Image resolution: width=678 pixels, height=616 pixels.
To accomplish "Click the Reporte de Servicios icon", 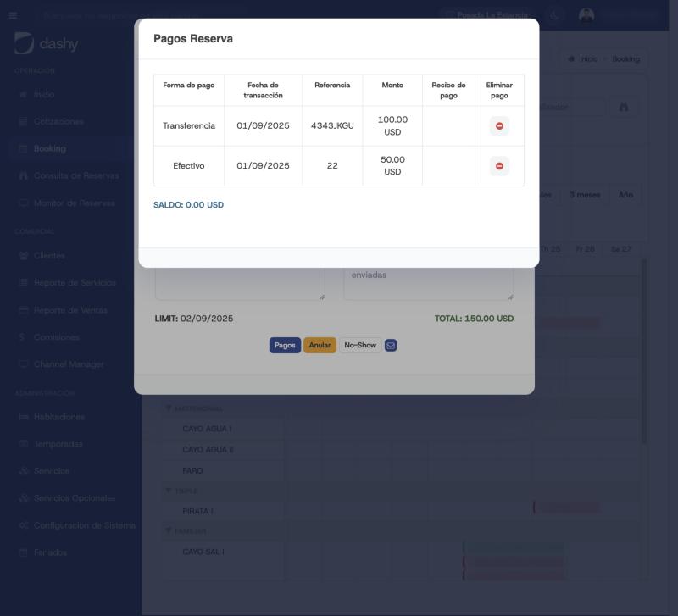I will pos(24,283).
